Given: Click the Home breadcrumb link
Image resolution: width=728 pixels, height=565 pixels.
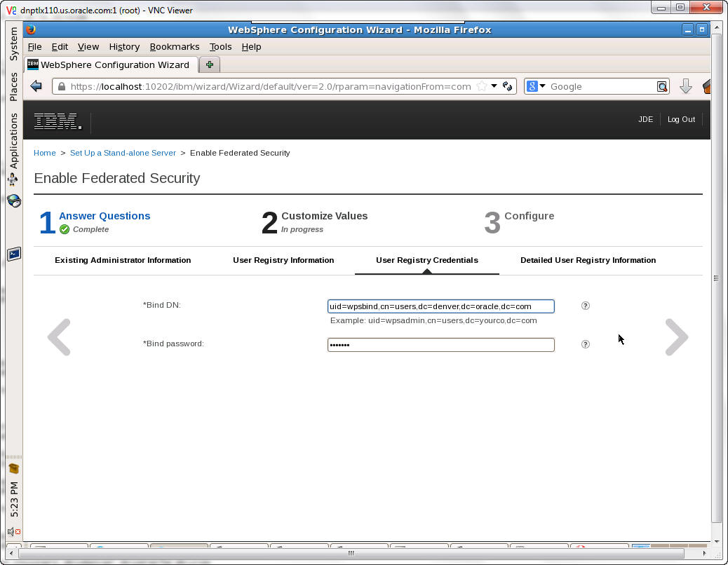Looking at the screenshot, I should (x=45, y=153).
